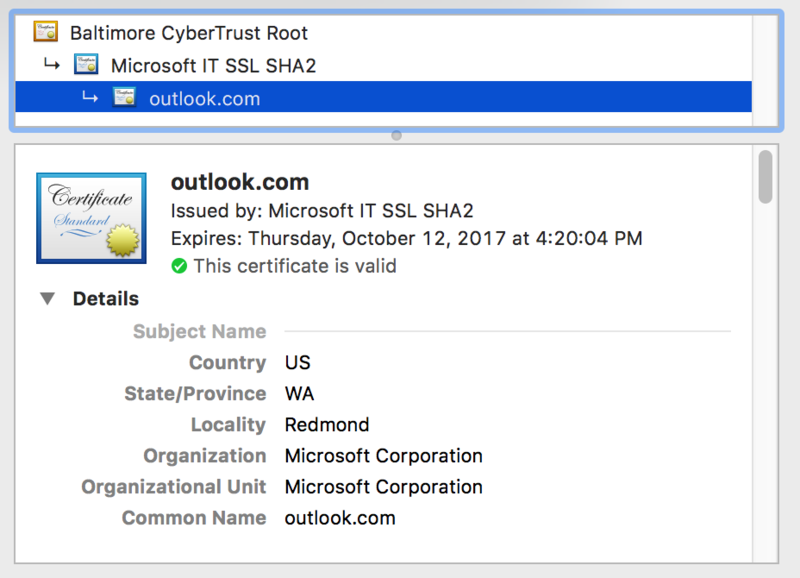Click the Organizational Unit field label
The image size is (800, 578).
point(174,487)
